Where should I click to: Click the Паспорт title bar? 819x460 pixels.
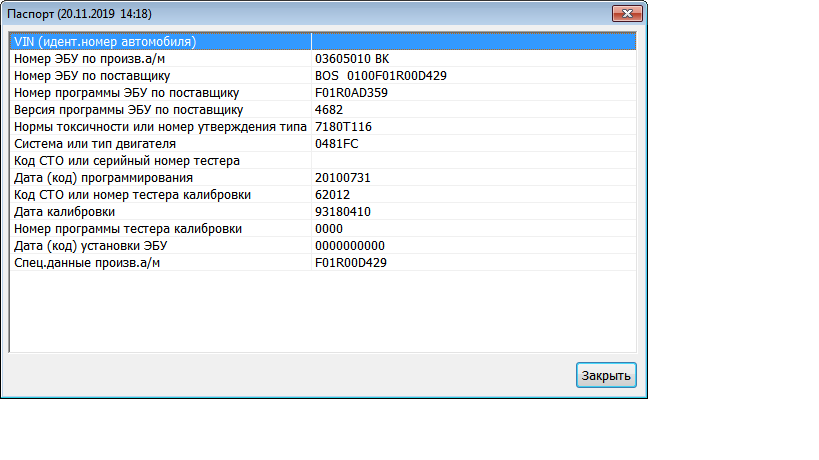click(x=300, y=14)
